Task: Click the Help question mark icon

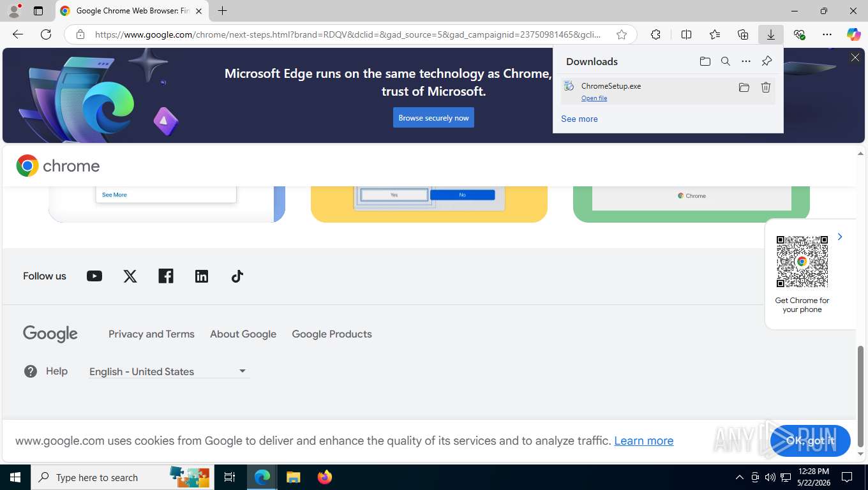Action: pos(31,371)
